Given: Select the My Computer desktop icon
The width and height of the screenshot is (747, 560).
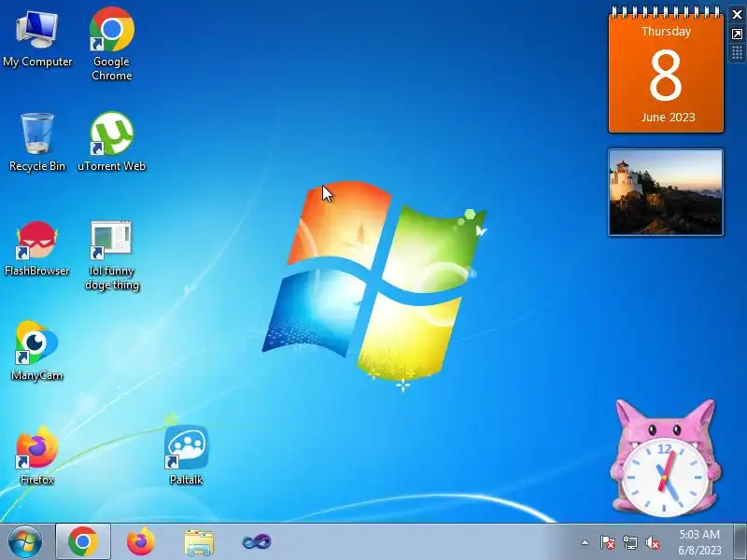Looking at the screenshot, I should point(37,40).
